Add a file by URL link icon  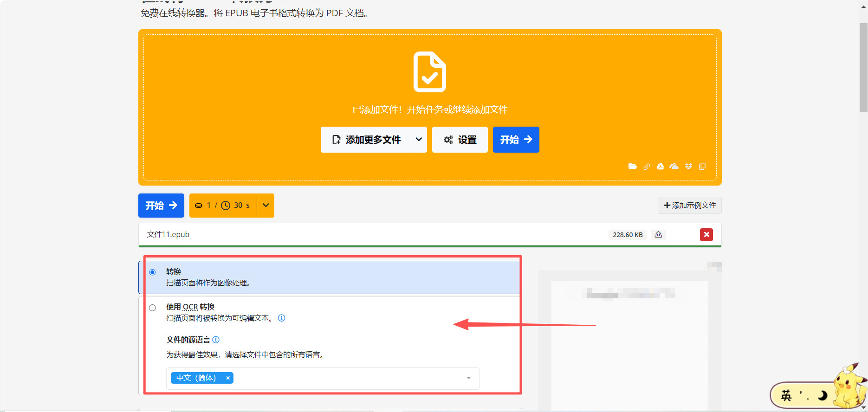[647, 167]
